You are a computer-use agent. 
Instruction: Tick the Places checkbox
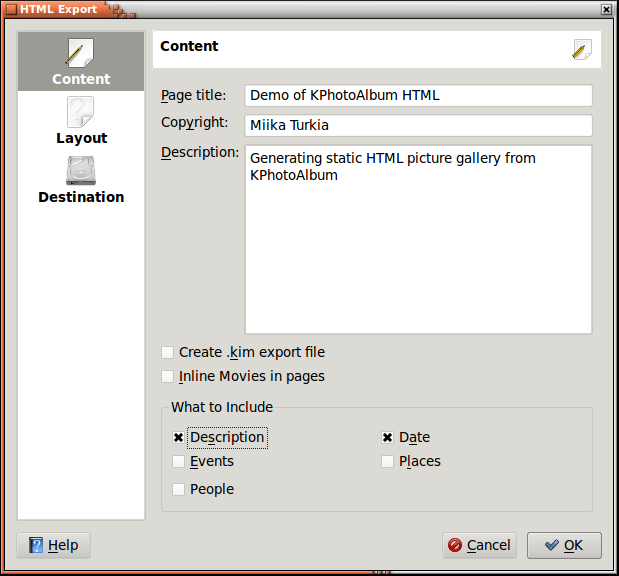tap(387, 462)
